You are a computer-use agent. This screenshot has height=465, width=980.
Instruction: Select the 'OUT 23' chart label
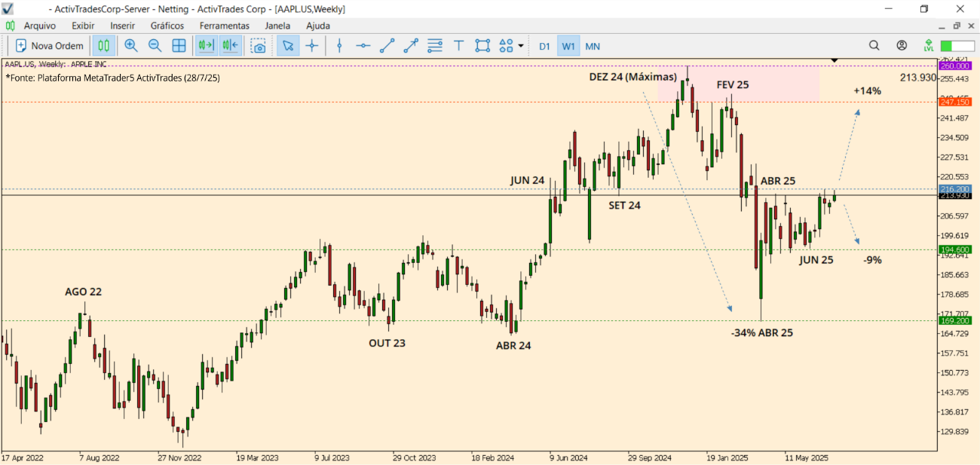click(387, 343)
